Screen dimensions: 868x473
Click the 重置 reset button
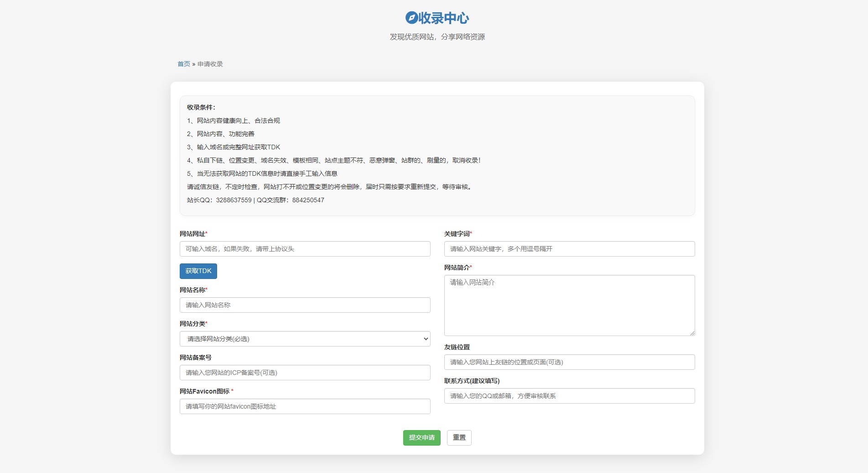point(459,438)
